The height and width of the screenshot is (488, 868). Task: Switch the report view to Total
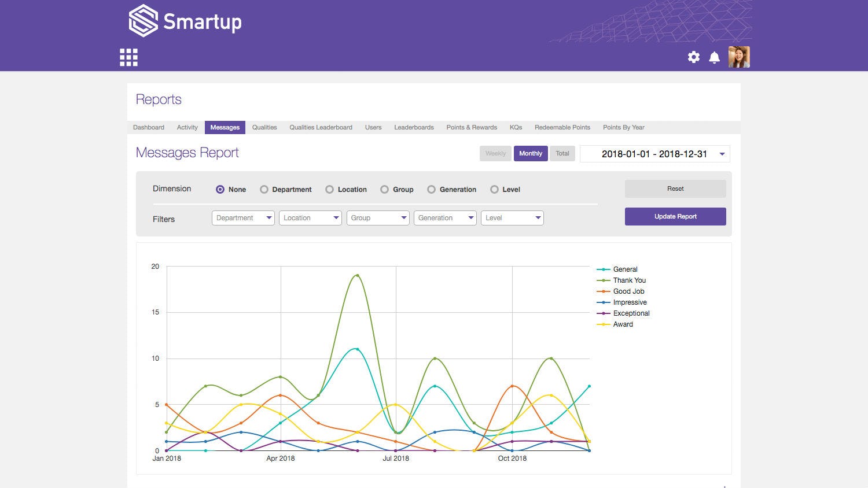pyautogui.click(x=562, y=154)
